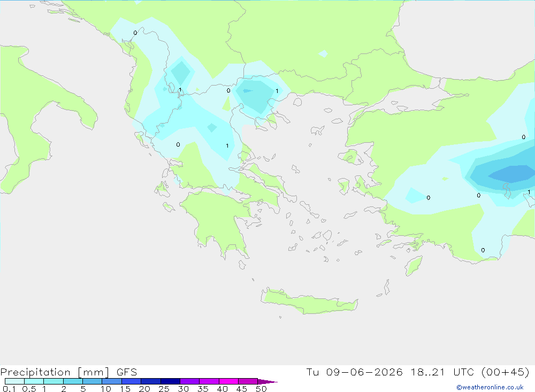The height and width of the screenshot is (392, 535).
Task: Click the 5–10 mm legend color swatch
Action: [93, 381]
